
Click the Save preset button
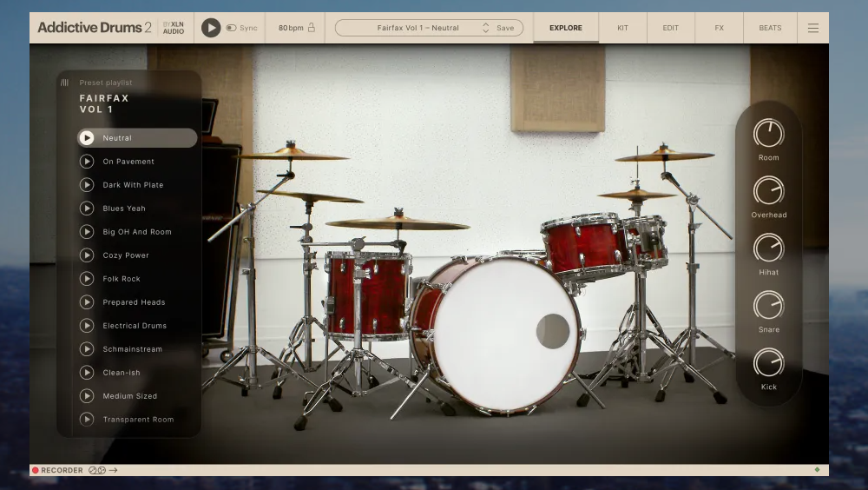pos(505,28)
